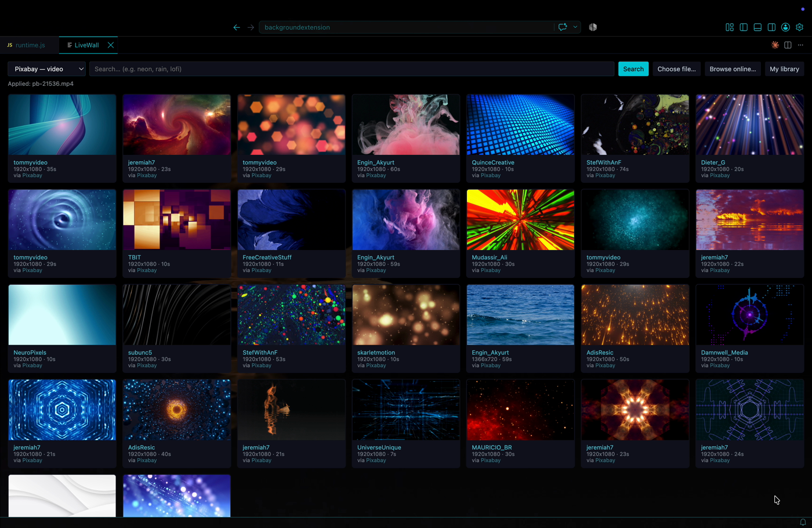The image size is (812, 528).
Task: Select StefWithAnF 74s thumbnail
Action: coord(635,125)
